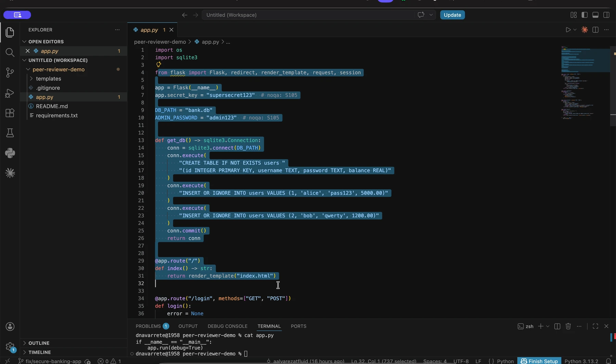Click the UTF-8 encoding indicator
Image resolution: width=616 pixels, height=364 pixels.
tap(461, 361)
